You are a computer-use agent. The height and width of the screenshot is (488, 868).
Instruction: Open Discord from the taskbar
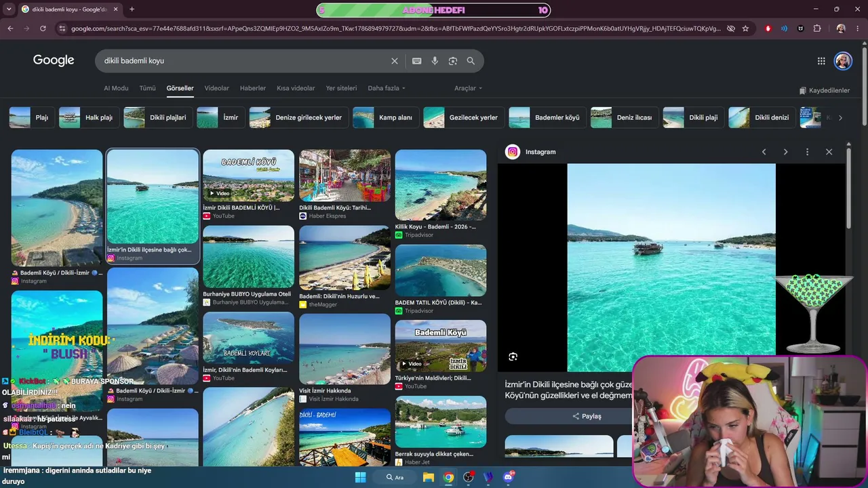click(x=509, y=477)
